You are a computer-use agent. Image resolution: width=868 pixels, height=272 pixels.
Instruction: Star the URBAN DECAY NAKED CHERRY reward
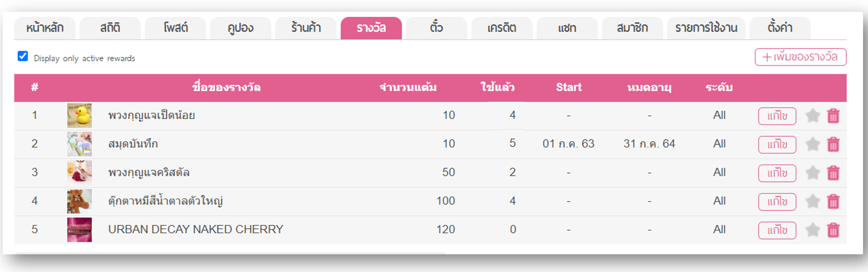[x=812, y=230]
